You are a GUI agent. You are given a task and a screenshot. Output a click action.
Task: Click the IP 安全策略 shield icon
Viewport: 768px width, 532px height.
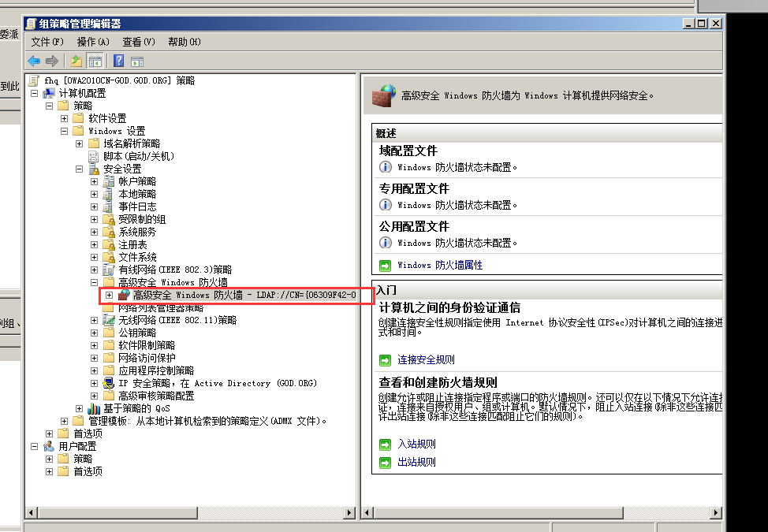pyautogui.click(x=109, y=383)
